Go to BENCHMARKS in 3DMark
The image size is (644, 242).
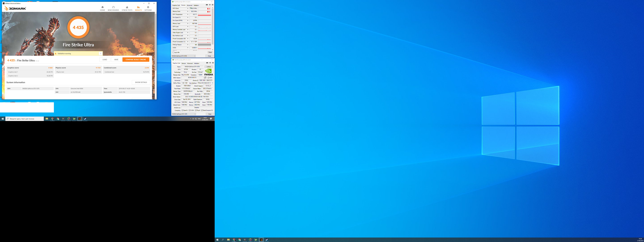113,9
